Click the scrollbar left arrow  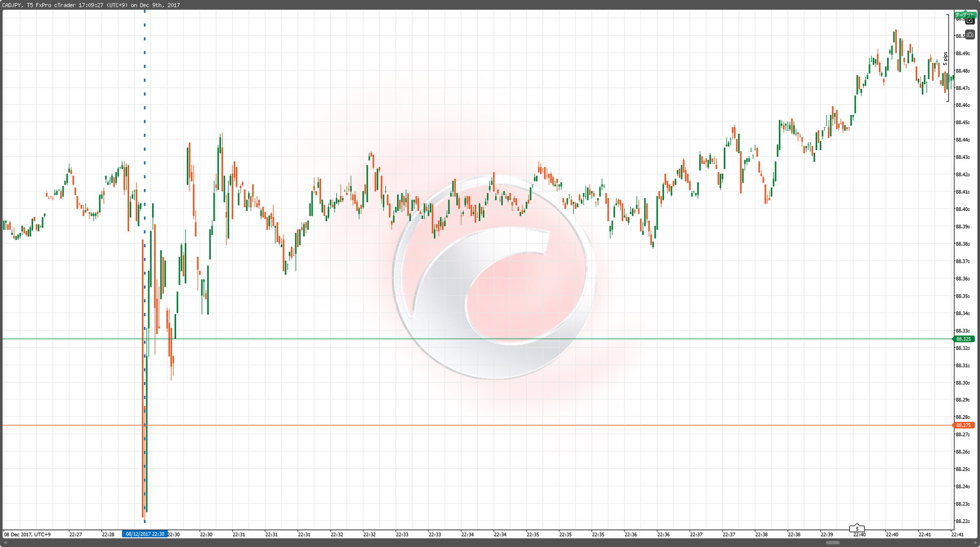[x=5, y=543]
